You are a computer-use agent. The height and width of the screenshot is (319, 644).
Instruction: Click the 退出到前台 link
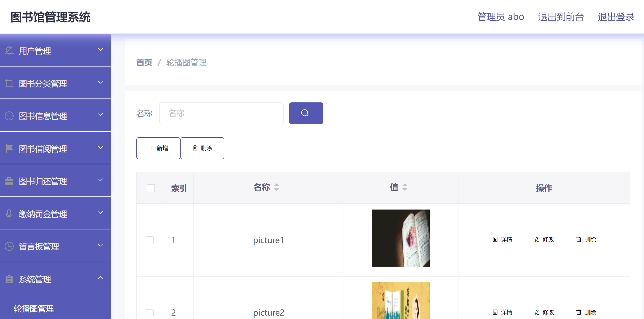point(561,17)
